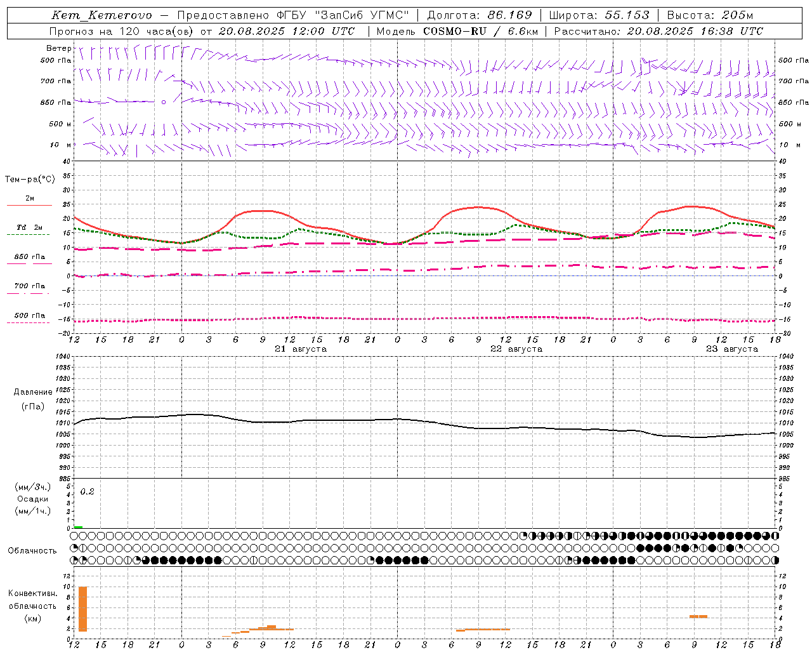
Task: Click the dotted "500 гПа" temperature legend entry
Action: [x=28, y=319]
